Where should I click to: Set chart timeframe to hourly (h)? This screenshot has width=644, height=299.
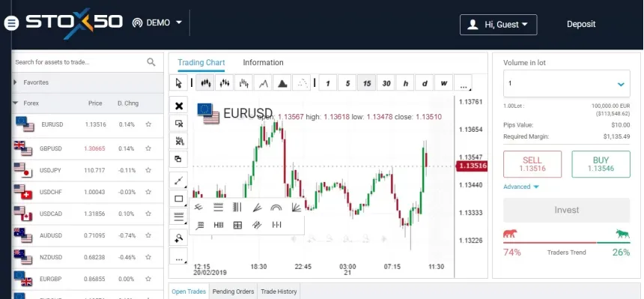(405, 83)
